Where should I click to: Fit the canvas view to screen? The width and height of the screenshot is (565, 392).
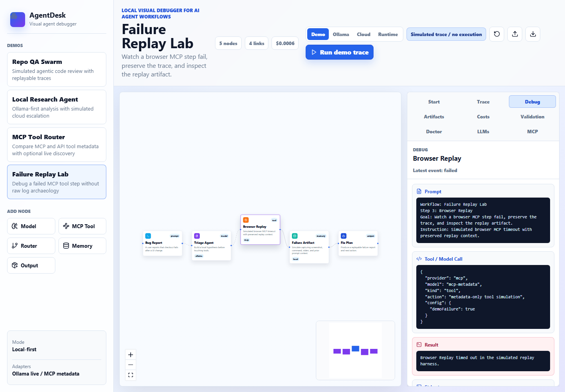[x=131, y=375]
